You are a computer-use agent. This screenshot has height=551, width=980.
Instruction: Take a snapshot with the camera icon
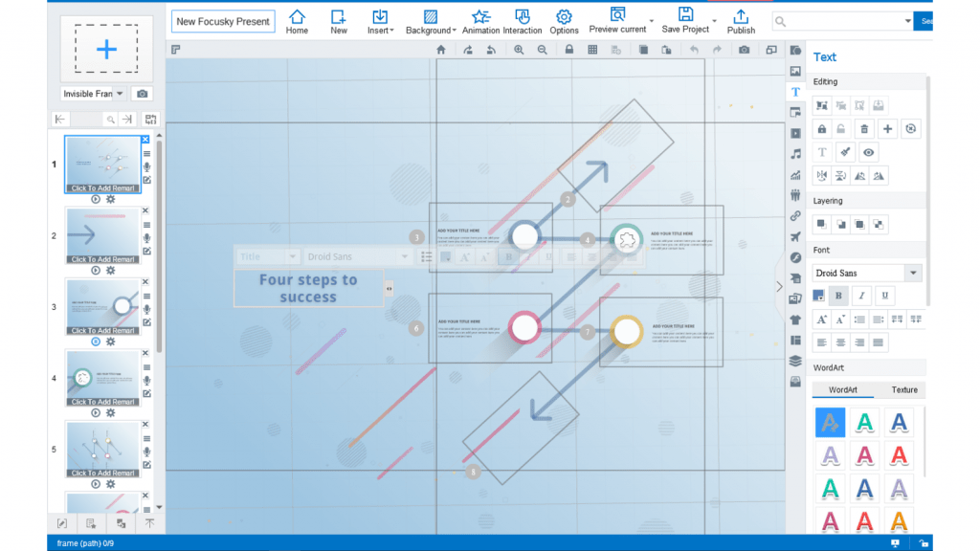coord(744,49)
